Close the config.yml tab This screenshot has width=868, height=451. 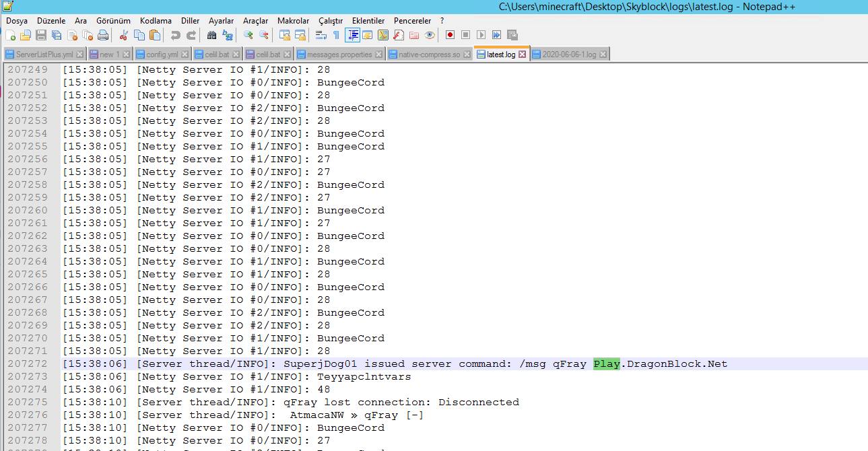[185, 55]
